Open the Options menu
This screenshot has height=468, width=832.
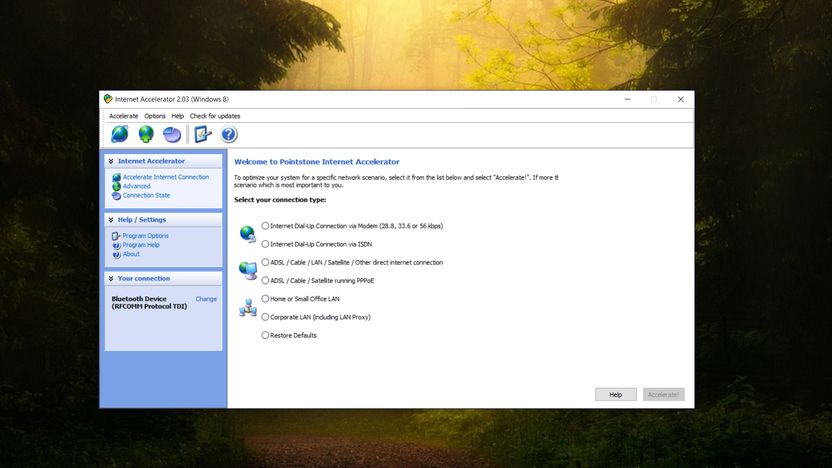tap(155, 116)
